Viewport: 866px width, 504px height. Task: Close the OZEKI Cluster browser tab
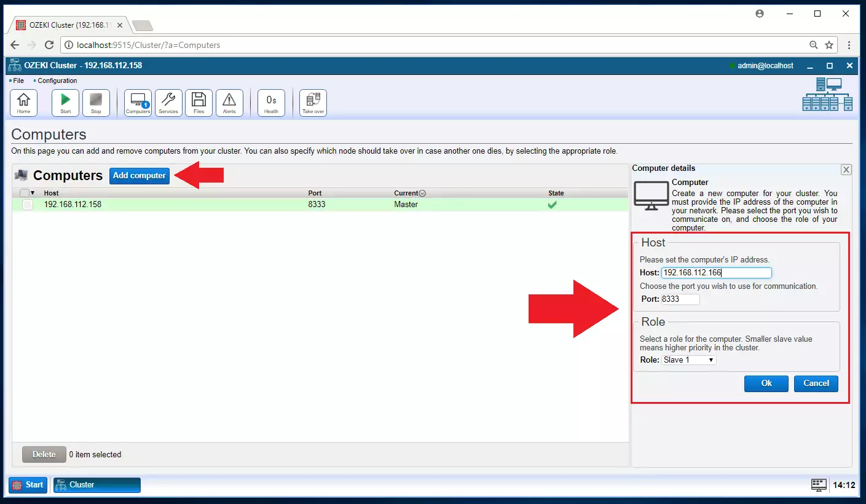point(119,25)
